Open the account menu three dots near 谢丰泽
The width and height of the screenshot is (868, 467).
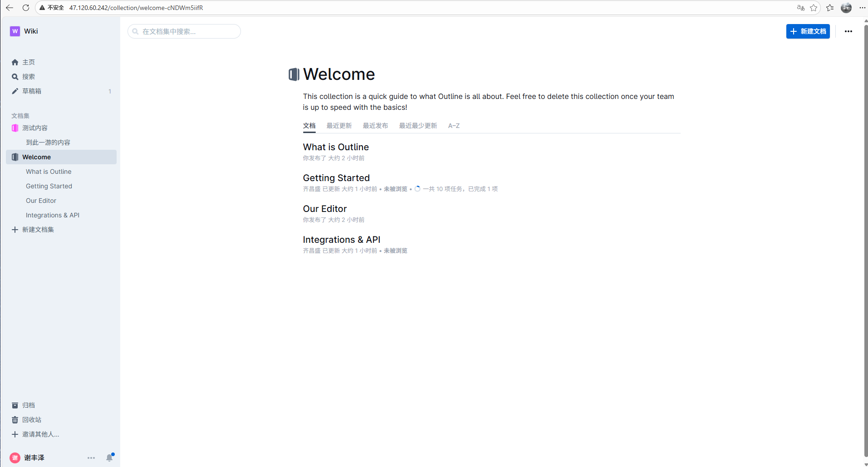coord(91,458)
